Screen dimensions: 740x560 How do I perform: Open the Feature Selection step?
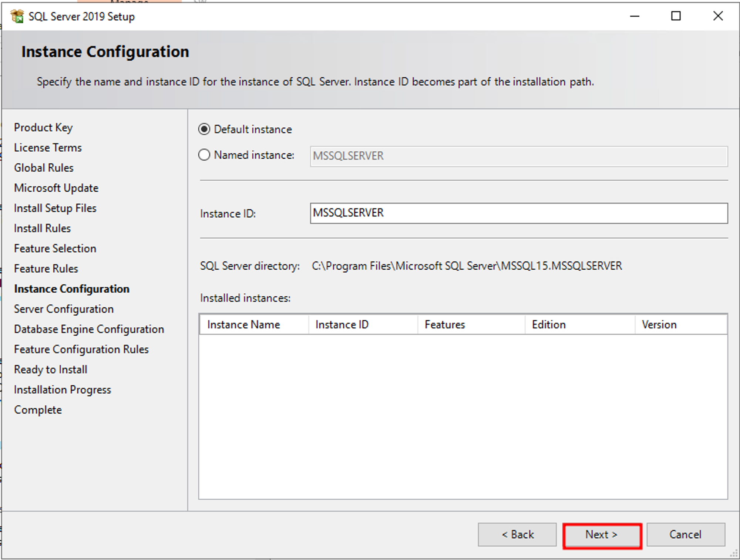pos(55,248)
